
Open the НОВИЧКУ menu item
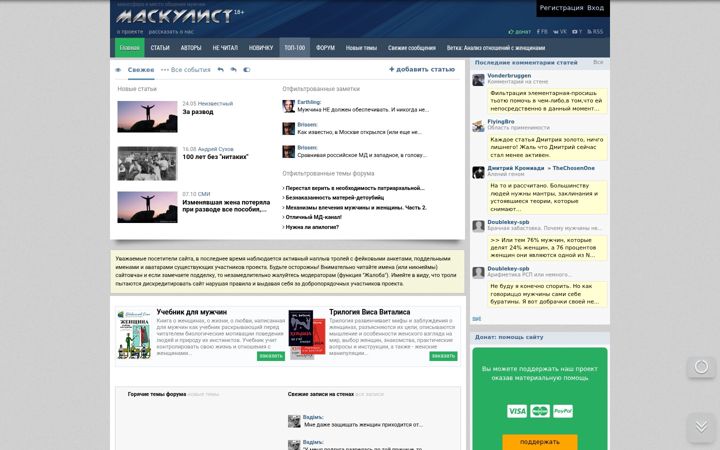tap(261, 48)
